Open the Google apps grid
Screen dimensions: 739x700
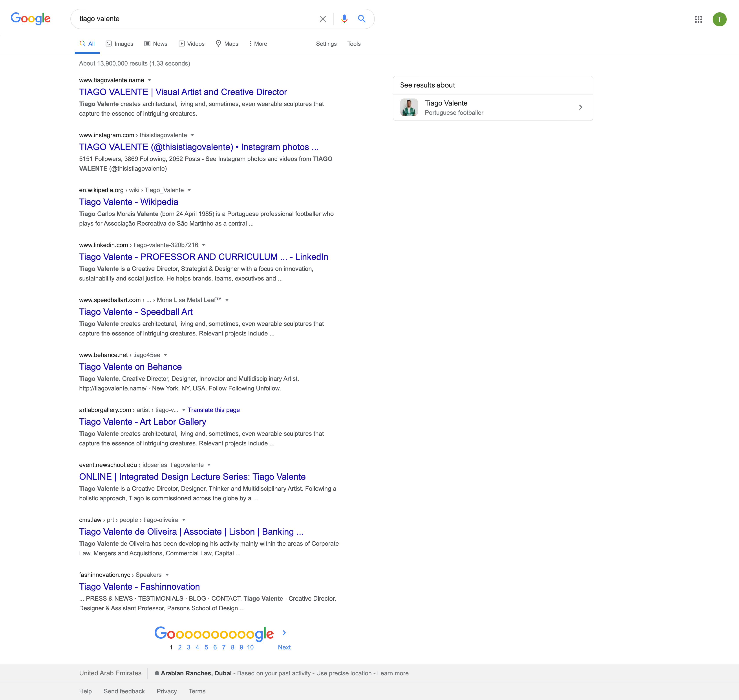click(x=698, y=19)
